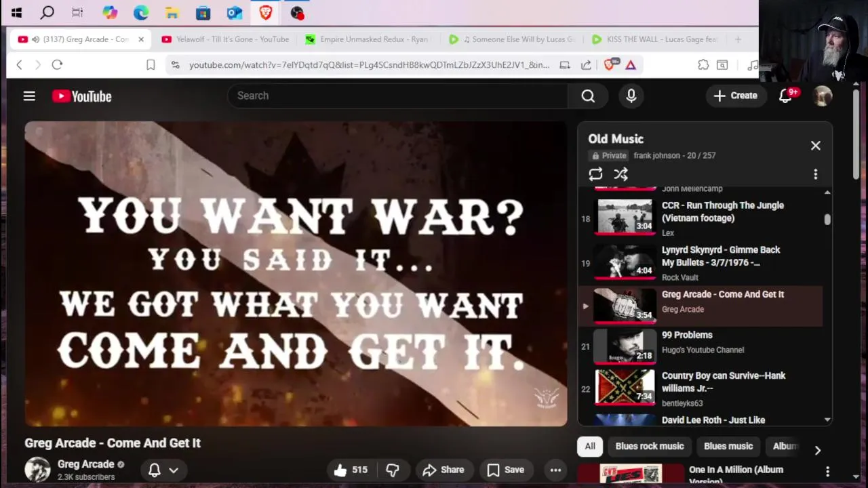Open more video actions menu
Screen dimensions: 868x488
[555, 470]
